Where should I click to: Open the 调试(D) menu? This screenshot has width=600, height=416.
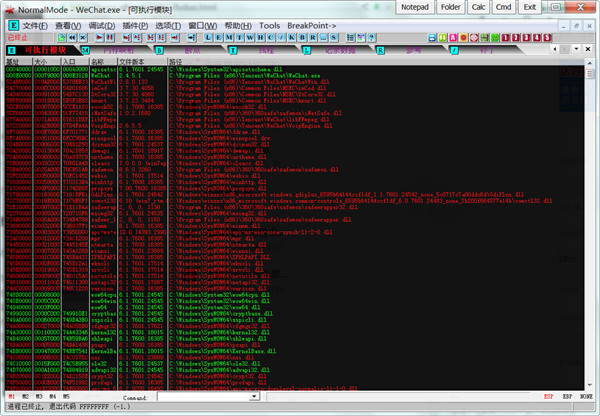tap(102, 26)
